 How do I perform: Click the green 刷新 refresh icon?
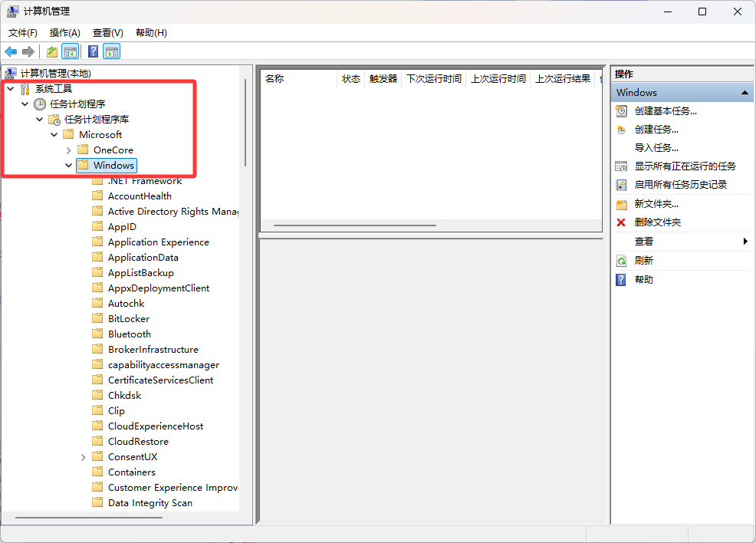pos(621,261)
